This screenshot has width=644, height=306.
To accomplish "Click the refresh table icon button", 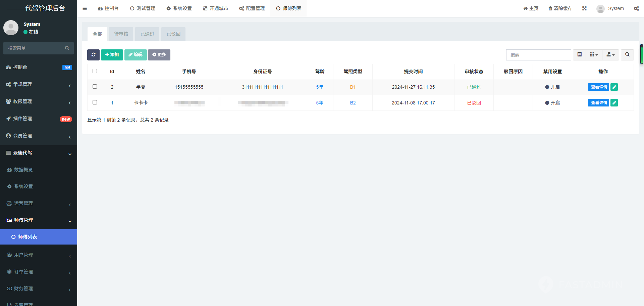I will [x=93, y=55].
